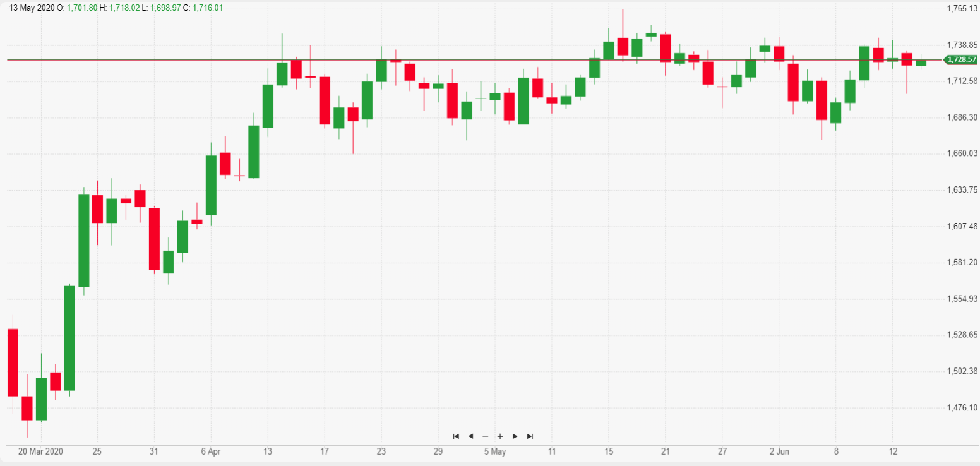Click the 2 Jun date label
The height and width of the screenshot is (466, 980).
point(779,451)
